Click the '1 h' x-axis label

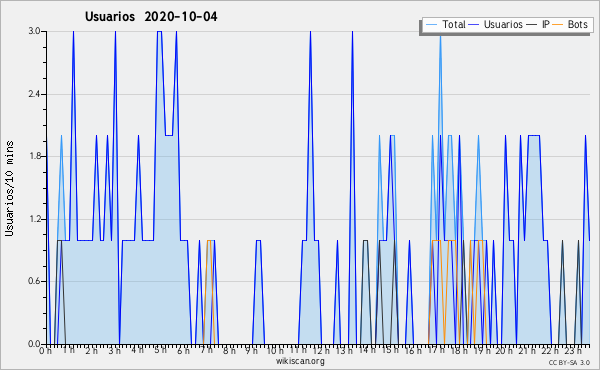coord(69,351)
